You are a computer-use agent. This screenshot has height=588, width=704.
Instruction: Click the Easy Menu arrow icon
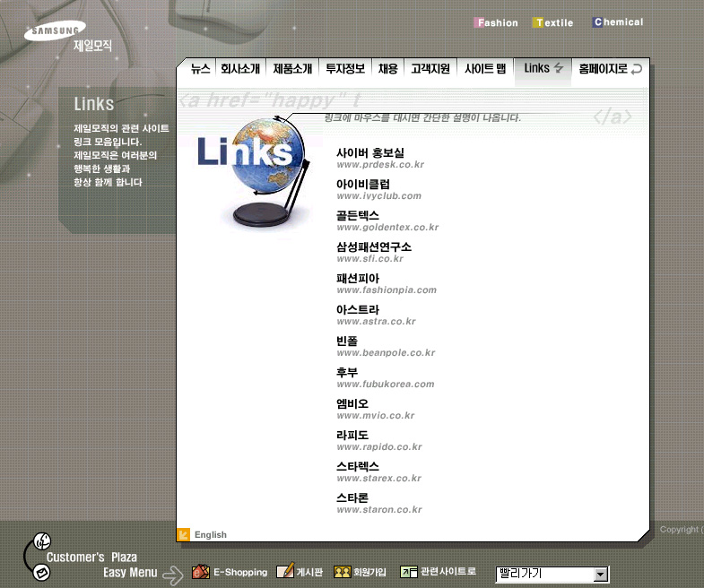click(x=173, y=575)
